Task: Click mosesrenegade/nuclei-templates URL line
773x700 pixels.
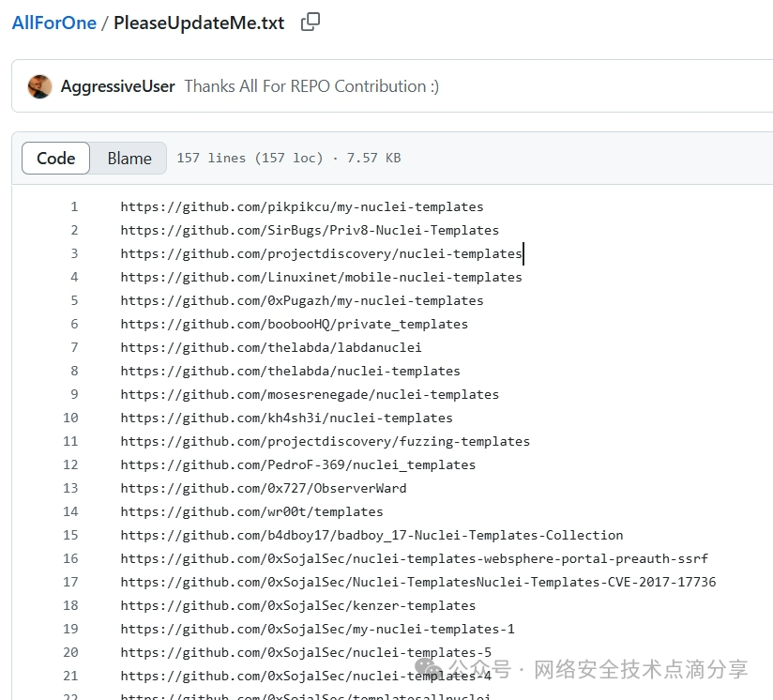Action: coord(310,394)
